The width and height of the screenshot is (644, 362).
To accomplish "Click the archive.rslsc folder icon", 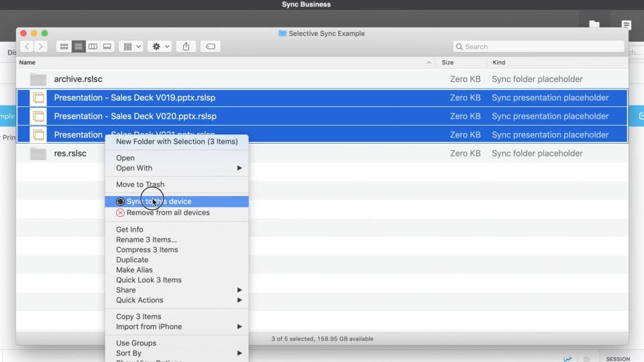I will (38, 79).
